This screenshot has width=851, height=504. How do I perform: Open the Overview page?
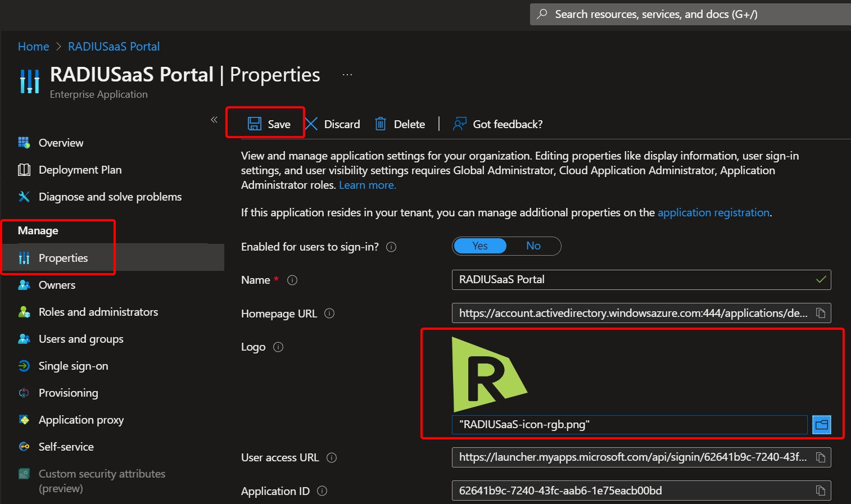pos(61,143)
